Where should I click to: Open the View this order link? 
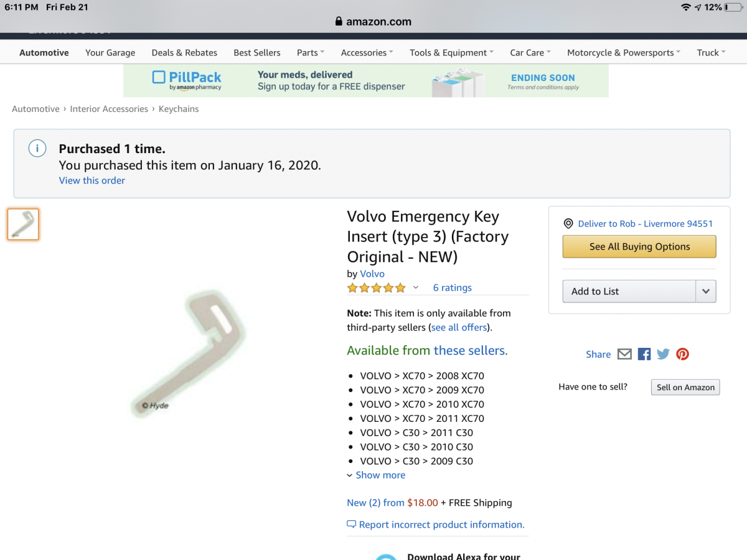[x=92, y=180]
